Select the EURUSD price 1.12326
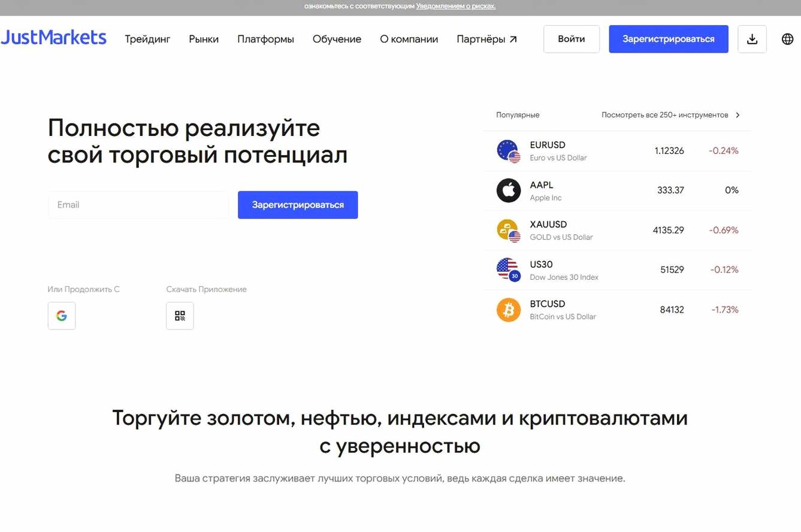The image size is (801, 532). [x=669, y=151]
